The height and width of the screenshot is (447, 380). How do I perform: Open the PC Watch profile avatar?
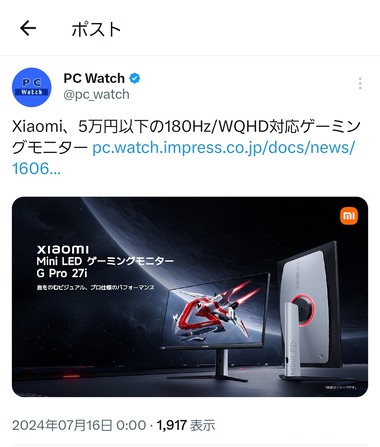(x=32, y=87)
